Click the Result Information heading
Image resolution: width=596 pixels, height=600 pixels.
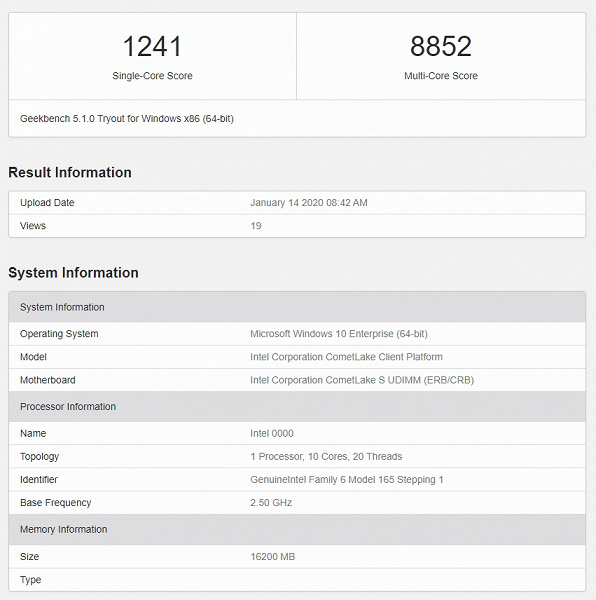(70, 173)
